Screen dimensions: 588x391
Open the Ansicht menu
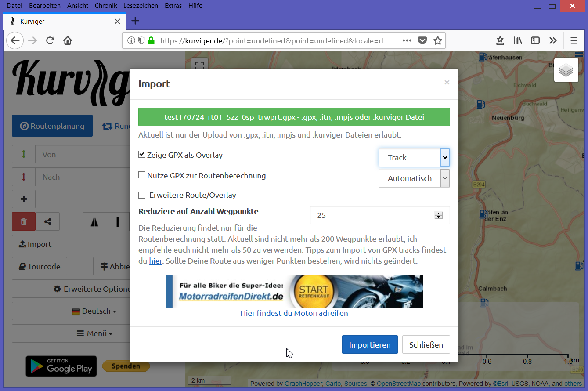pyautogui.click(x=78, y=6)
